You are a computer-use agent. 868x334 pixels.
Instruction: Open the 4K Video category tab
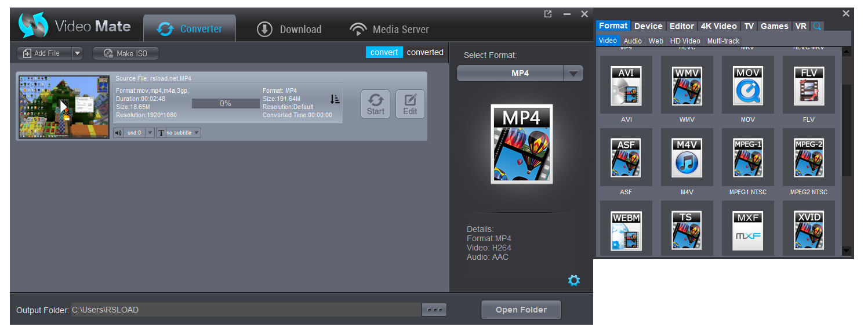click(718, 26)
